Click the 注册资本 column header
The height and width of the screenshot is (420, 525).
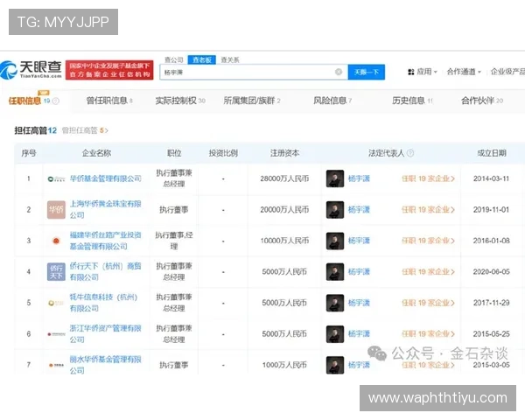coord(284,153)
